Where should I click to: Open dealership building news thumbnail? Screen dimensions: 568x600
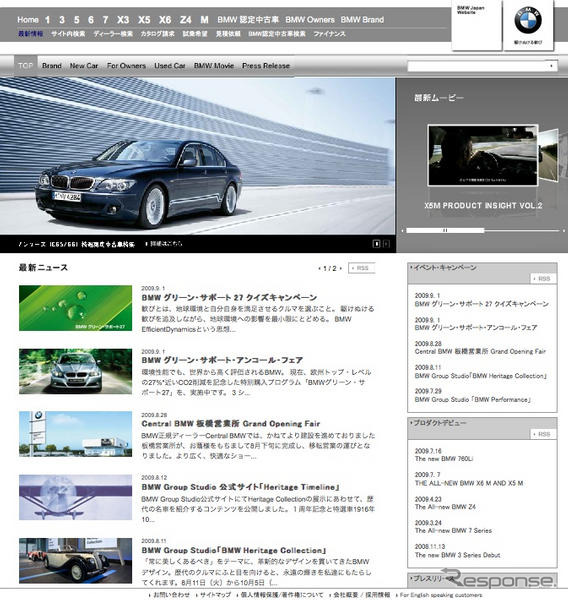click(75, 434)
